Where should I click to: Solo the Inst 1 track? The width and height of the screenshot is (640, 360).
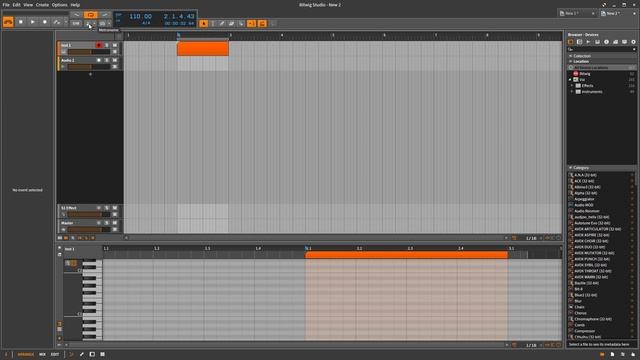pos(107,45)
